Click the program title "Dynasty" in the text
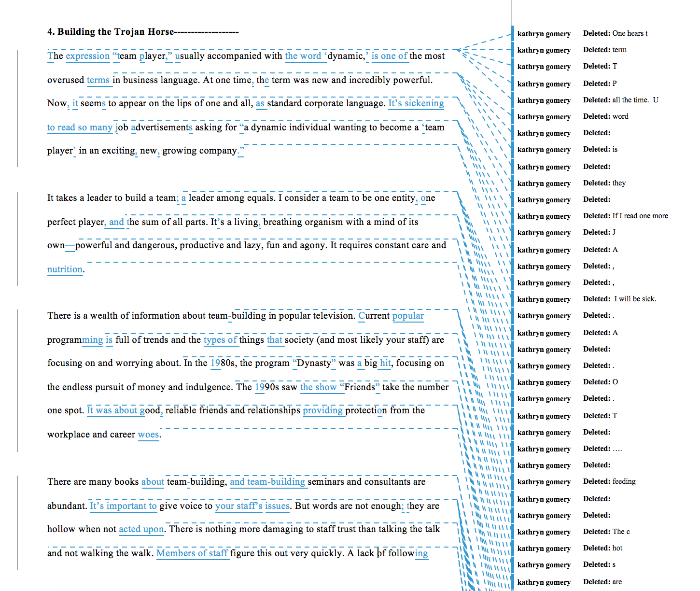The width and height of the screenshot is (700, 591). point(314,363)
